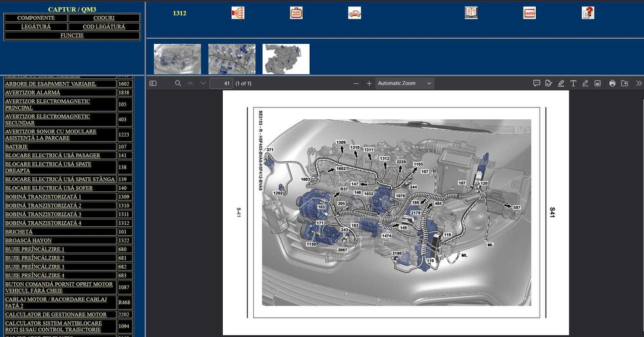Open the open-book manual icon
644x337 pixels.
471,13
